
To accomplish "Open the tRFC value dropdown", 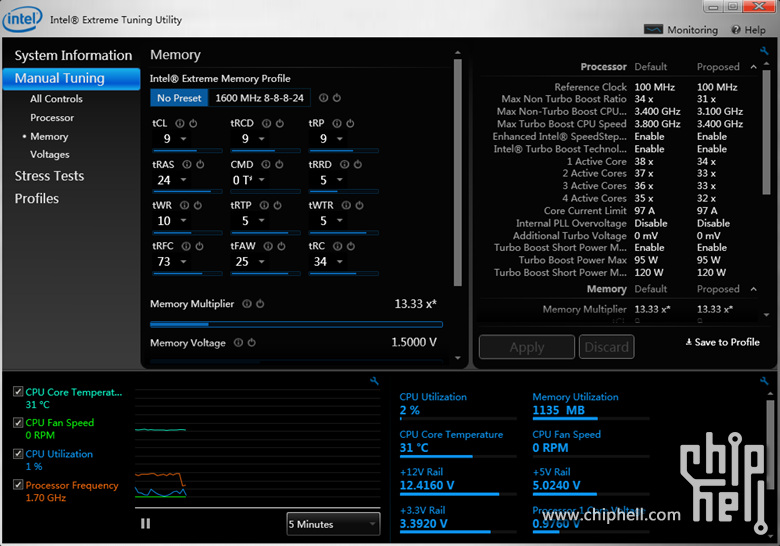I will (184, 262).
